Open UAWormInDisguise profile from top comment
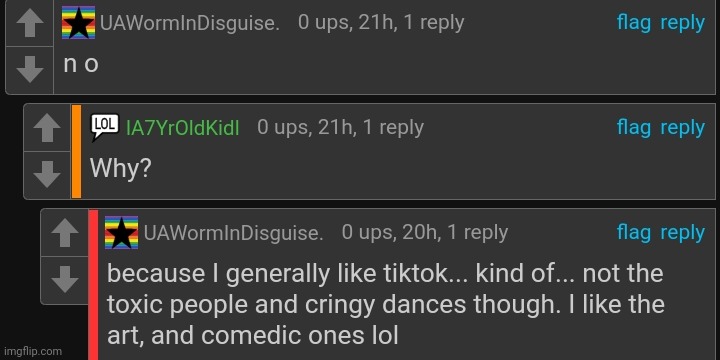 tap(190, 23)
